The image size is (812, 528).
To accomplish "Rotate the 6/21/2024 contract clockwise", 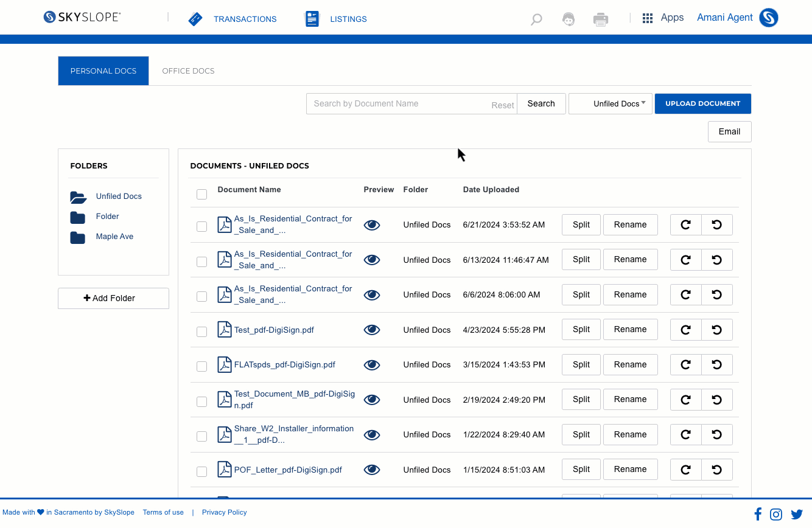I will [x=685, y=224].
